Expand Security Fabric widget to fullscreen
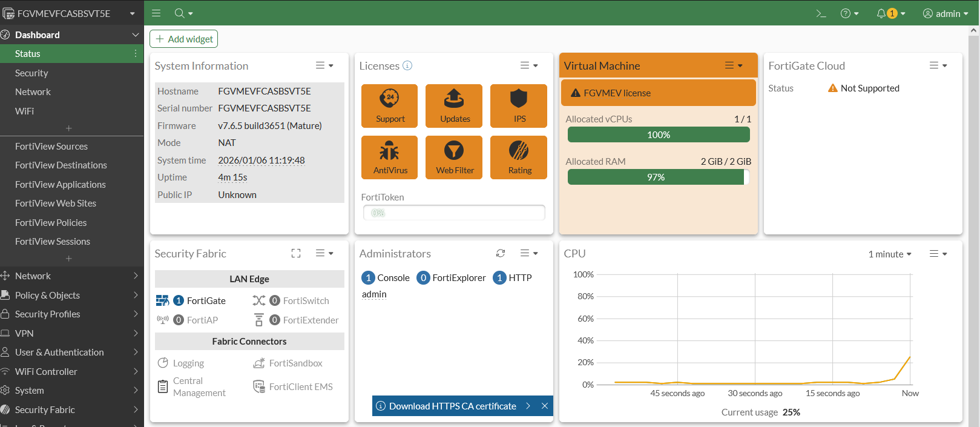Screen dimensions: 980x427 tap(296, 253)
